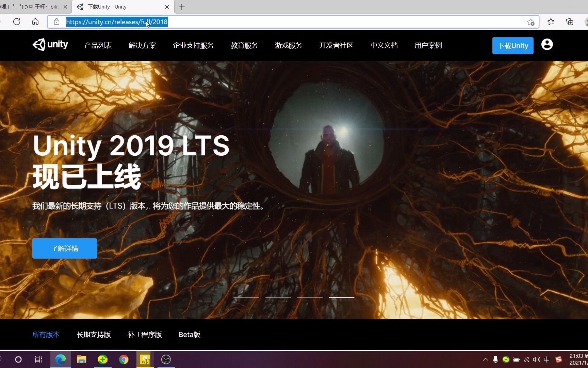Open the 解决方案 menu
The height and width of the screenshot is (368, 588).
(x=142, y=45)
